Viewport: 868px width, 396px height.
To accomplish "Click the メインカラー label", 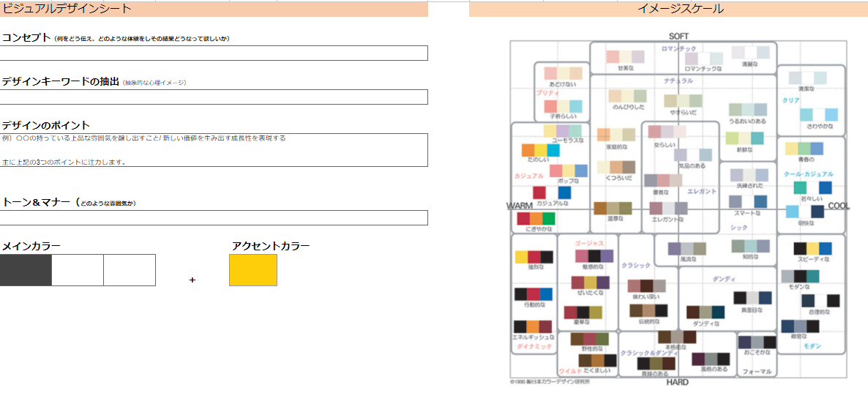I will coord(31,246).
